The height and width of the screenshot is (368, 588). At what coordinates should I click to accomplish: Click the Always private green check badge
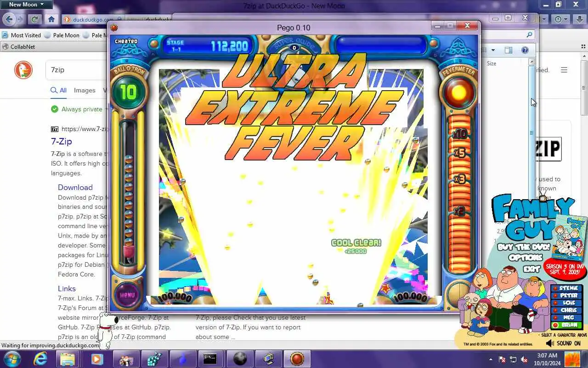coord(55,109)
